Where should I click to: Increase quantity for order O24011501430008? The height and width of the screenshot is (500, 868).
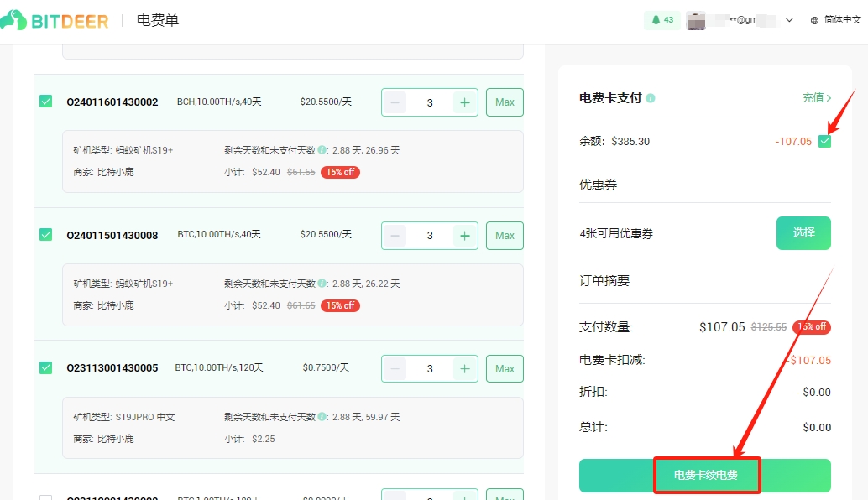coord(465,236)
